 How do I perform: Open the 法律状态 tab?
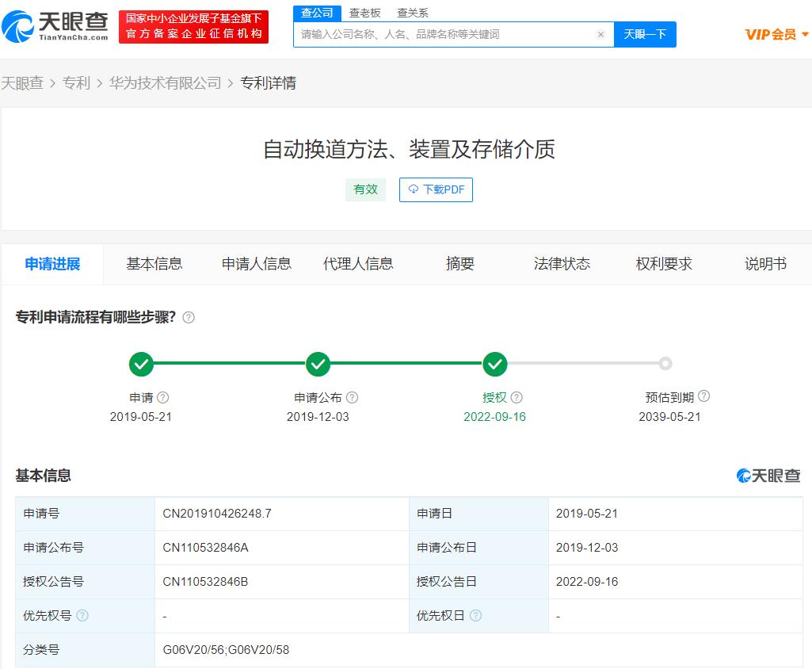pyautogui.click(x=561, y=264)
